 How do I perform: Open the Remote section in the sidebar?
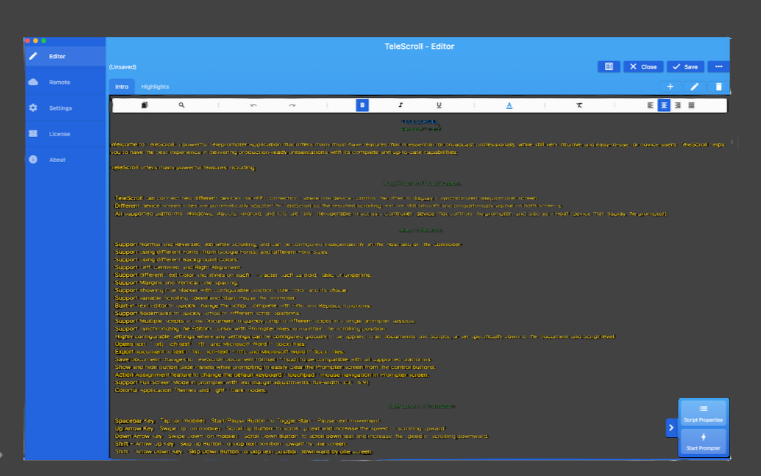[x=65, y=82]
